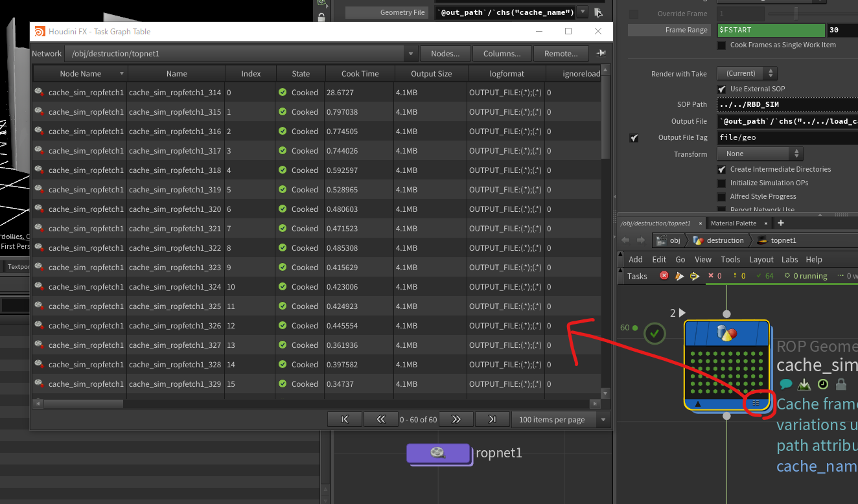Open the Edit menu in network editor

pos(659,259)
